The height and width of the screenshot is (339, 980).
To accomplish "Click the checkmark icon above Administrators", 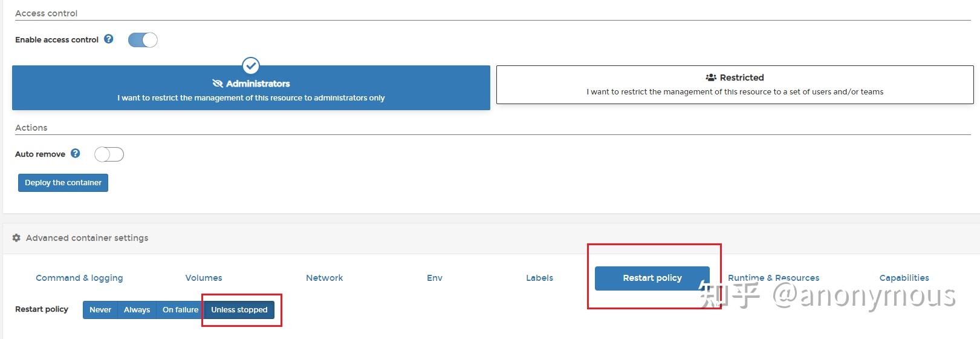I will point(251,65).
